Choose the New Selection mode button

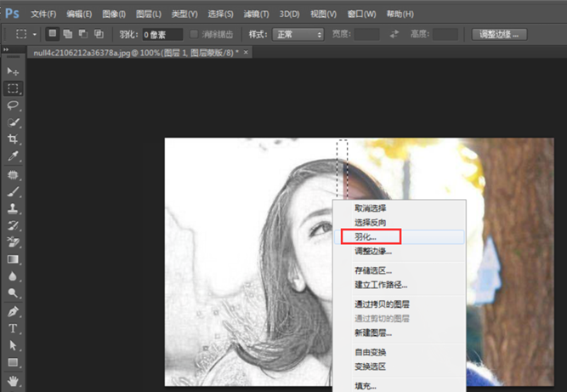(x=53, y=34)
